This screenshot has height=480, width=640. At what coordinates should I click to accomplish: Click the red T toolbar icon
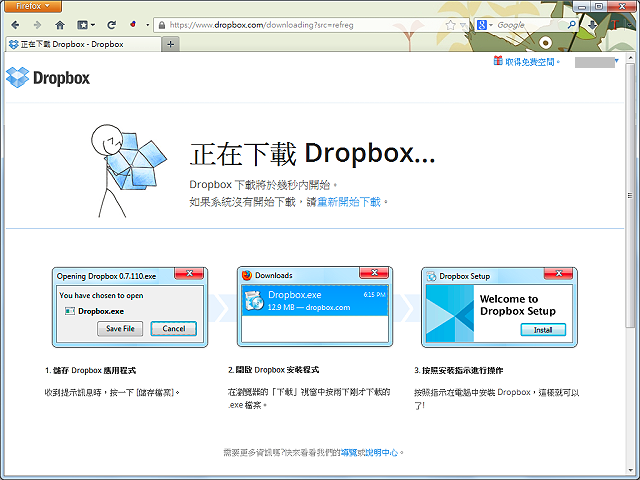[616, 25]
